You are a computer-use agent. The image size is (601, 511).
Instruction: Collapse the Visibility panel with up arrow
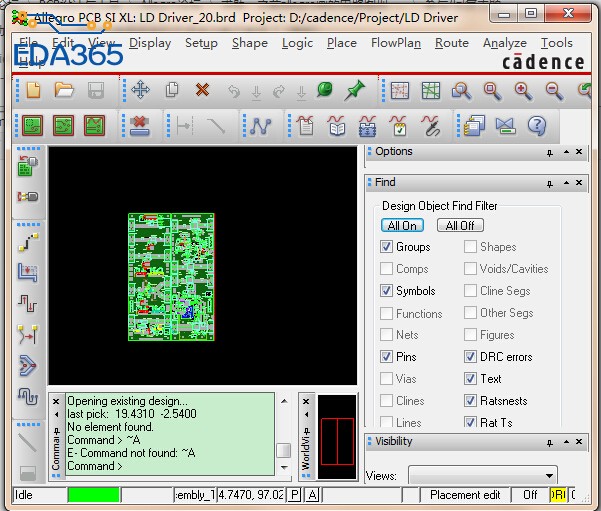click(x=566, y=442)
